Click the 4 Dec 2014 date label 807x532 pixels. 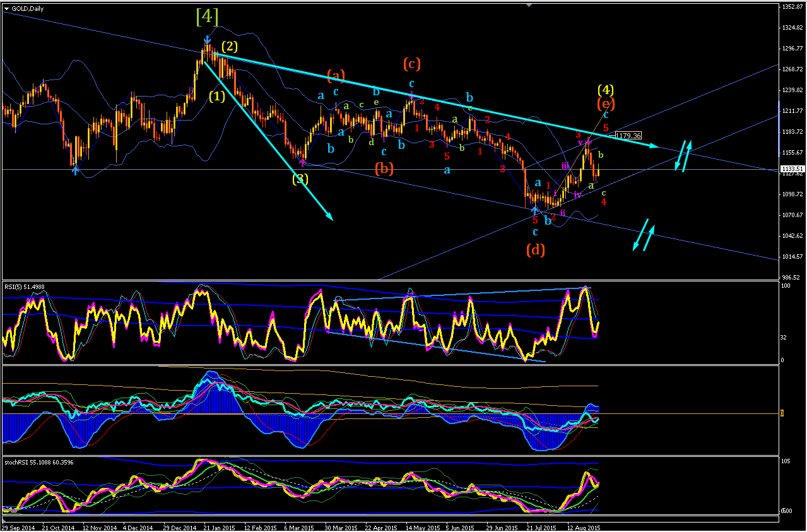(138, 526)
